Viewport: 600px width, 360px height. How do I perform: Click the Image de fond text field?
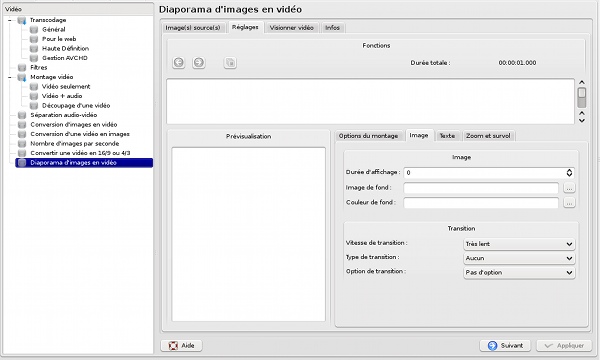tap(481, 188)
